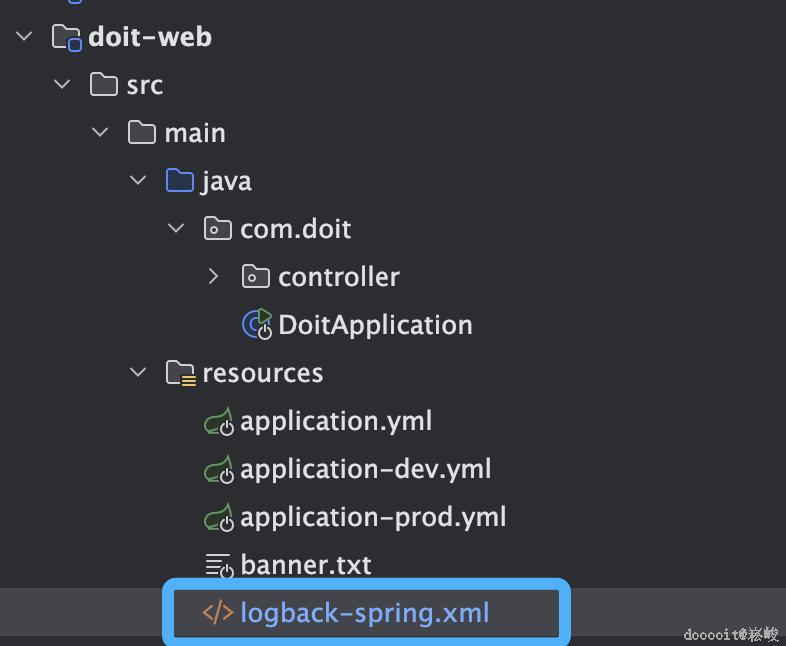Collapse the resources folder chevron
Image resolution: width=786 pixels, height=646 pixels.
pyautogui.click(x=138, y=373)
